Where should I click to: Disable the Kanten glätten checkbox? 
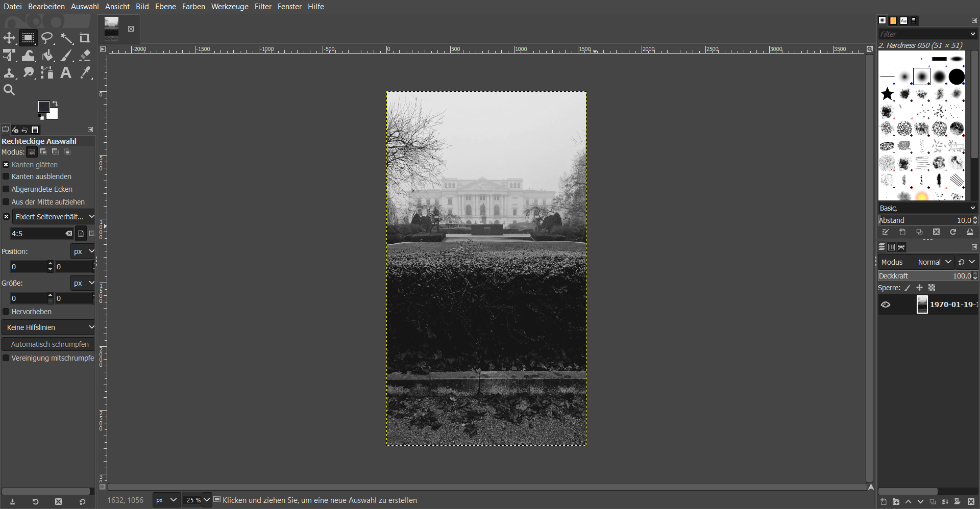[6, 165]
